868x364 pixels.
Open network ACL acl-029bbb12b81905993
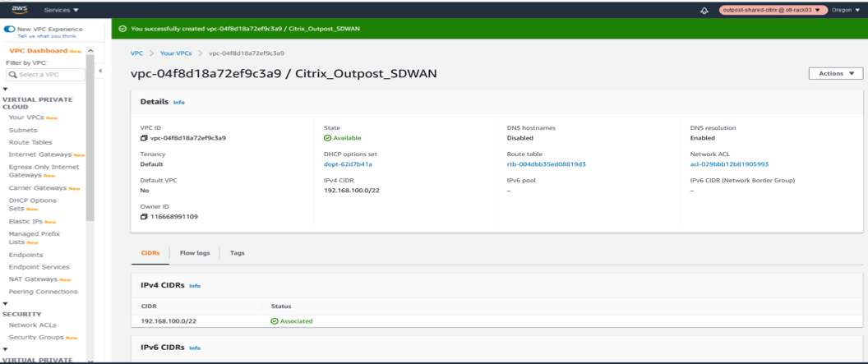(729, 164)
